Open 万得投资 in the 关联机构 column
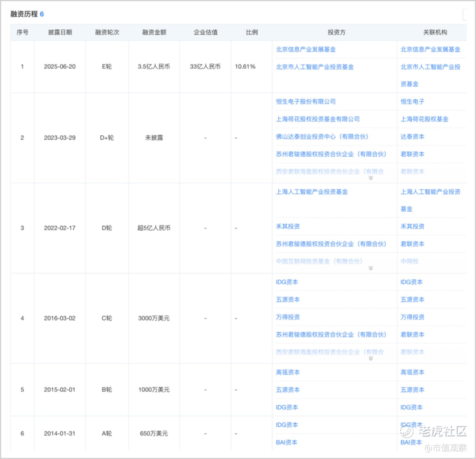This screenshot has width=476, height=459. tap(412, 317)
